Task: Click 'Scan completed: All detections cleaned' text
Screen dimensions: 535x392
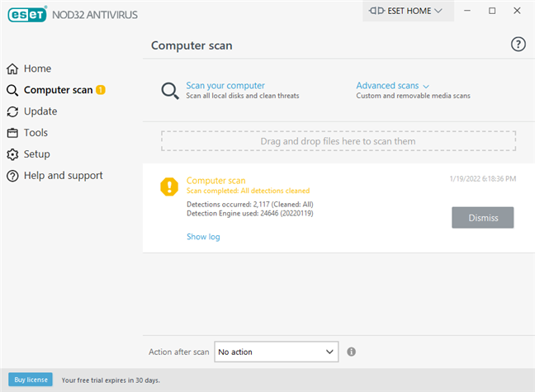Action: 248,191
